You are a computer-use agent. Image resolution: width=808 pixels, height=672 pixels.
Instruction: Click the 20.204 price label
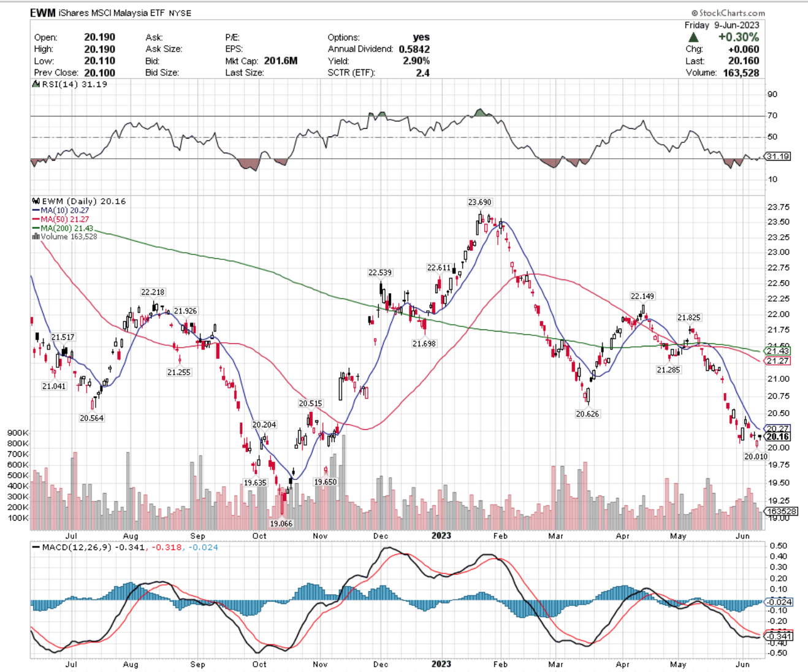coord(264,424)
